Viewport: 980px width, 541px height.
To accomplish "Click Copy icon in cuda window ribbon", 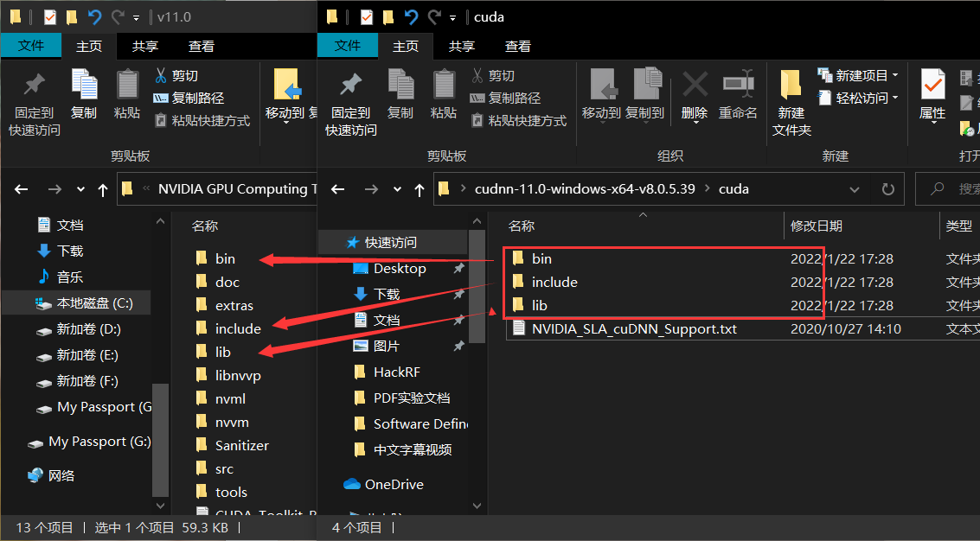I will [400, 95].
